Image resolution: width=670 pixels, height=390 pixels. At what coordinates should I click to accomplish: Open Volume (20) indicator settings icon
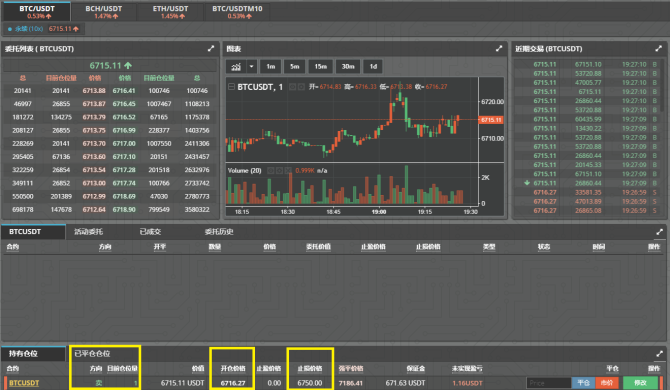tap(279, 170)
